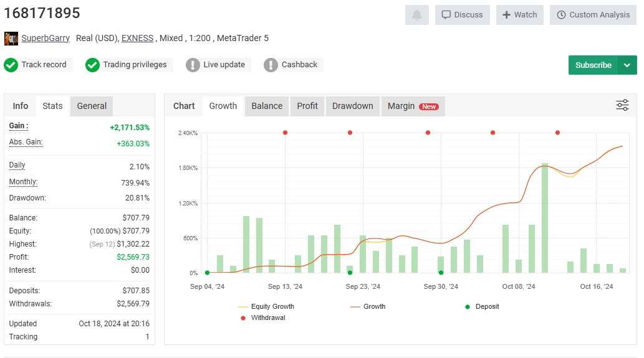Click the +363.03% value
This screenshot has width=644, height=358.
(133, 144)
